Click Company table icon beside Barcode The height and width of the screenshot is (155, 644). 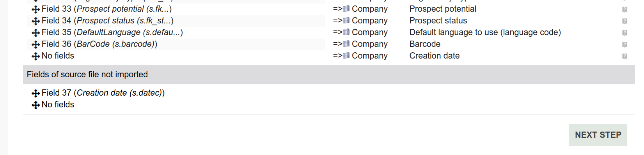[x=346, y=44]
